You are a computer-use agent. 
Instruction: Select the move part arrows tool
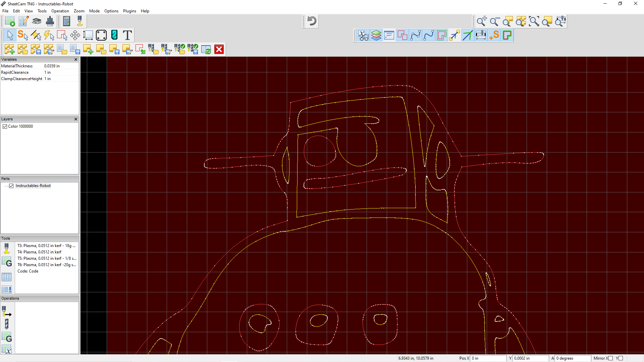click(75, 35)
